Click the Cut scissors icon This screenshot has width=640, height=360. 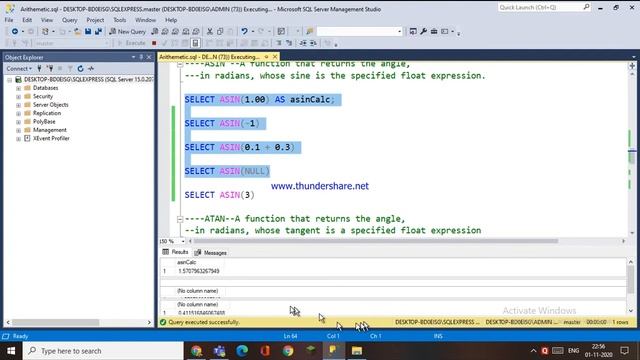pos(209,31)
